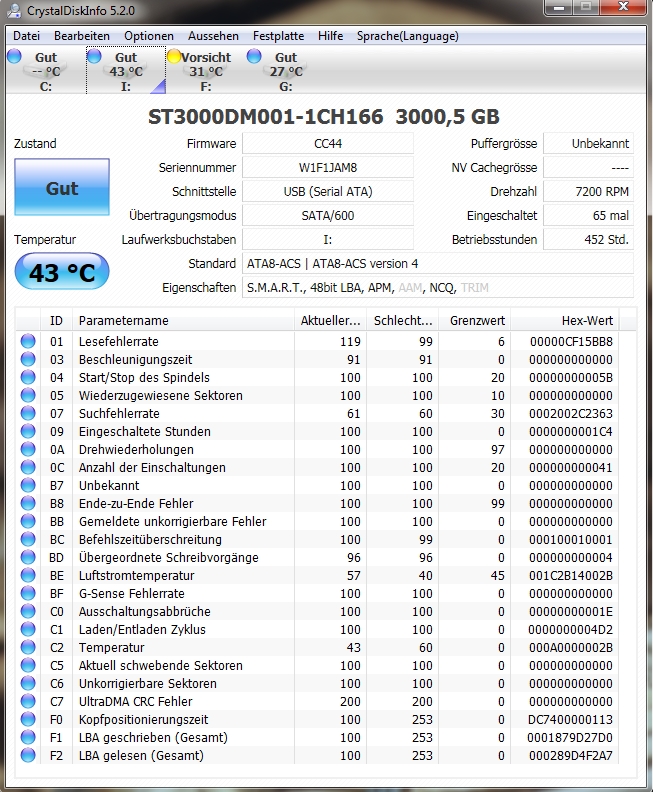Image resolution: width=653 pixels, height=792 pixels.
Task: Select disk I: tab showing 43 °C
Action: point(126,71)
